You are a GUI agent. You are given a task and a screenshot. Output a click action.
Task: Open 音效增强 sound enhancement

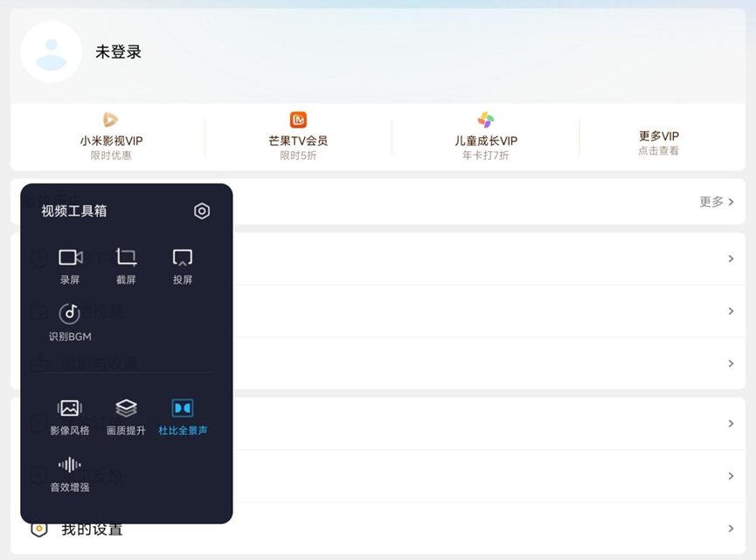point(70,472)
